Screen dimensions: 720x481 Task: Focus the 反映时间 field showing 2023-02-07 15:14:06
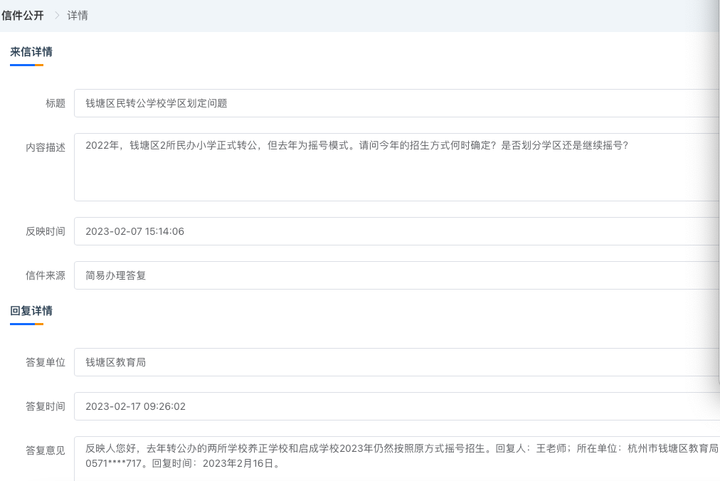click(x=397, y=231)
